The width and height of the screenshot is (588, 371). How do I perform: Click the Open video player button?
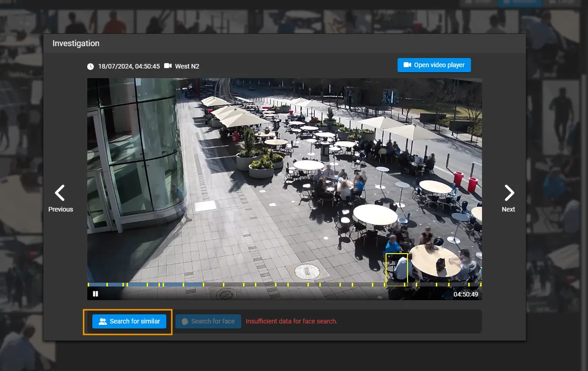pyautogui.click(x=434, y=65)
